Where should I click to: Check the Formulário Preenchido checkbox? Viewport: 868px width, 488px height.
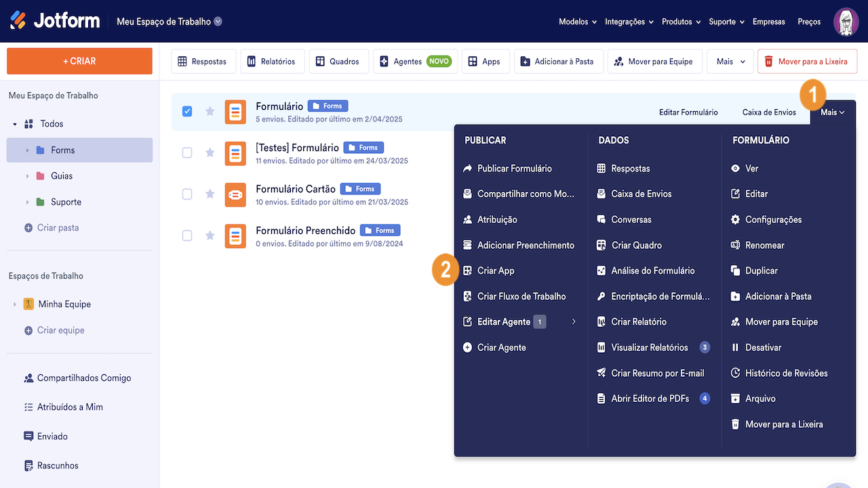coord(187,235)
